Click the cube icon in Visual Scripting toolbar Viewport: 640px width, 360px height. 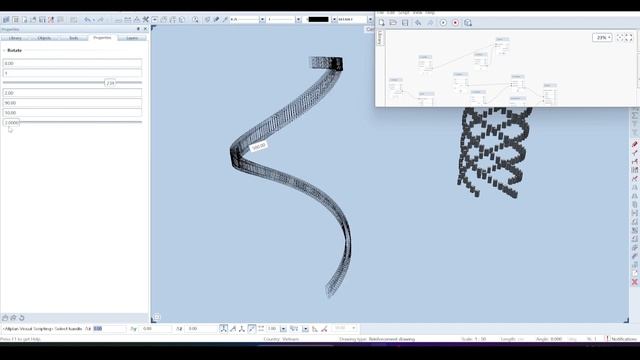point(468,23)
